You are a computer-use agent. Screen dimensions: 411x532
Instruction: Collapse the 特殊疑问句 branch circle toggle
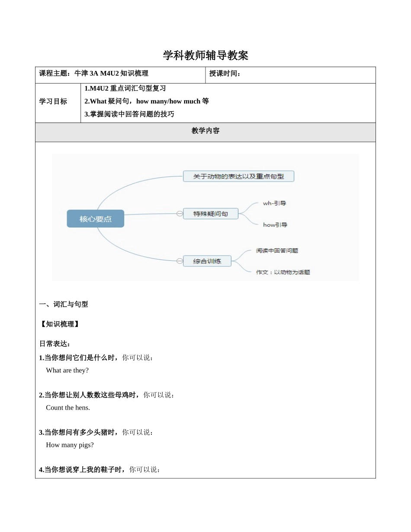179,214
